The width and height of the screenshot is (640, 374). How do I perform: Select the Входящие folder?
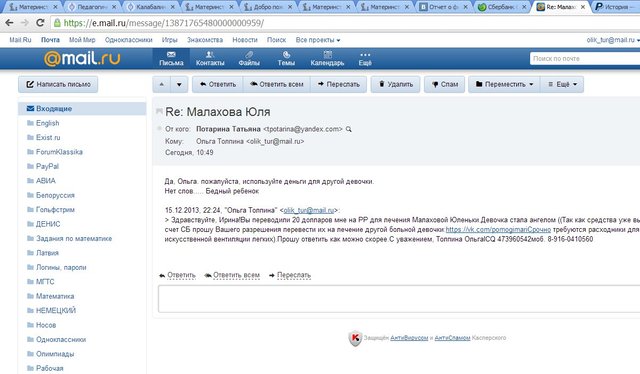point(82,109)
